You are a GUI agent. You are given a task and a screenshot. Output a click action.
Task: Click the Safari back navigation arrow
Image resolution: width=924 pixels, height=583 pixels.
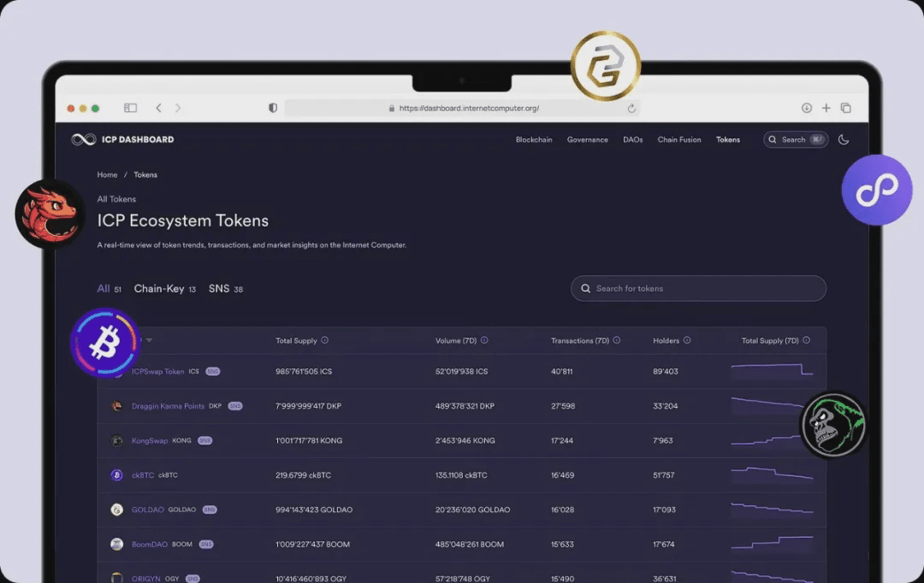coord(158,109)
